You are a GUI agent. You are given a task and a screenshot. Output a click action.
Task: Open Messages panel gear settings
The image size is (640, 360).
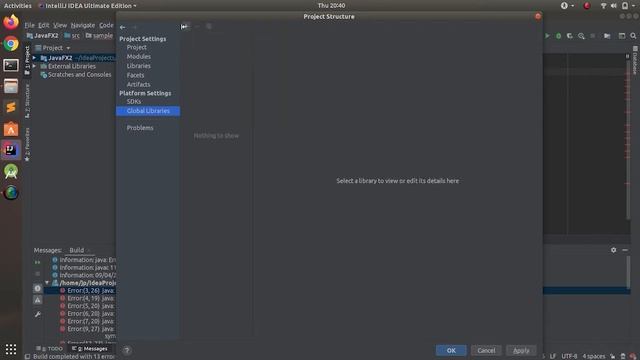click(x=613, y=250)
